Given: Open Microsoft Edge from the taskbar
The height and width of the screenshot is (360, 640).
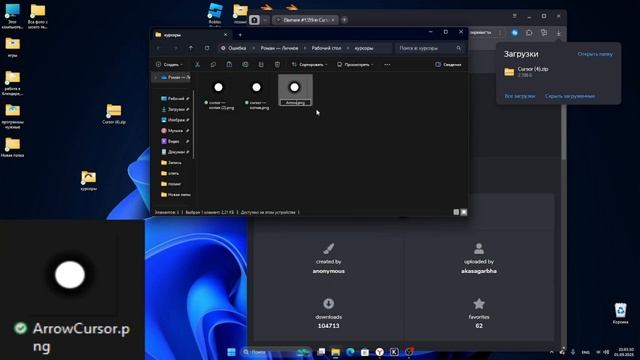Looking at the screenshot, I should point(350,352).
